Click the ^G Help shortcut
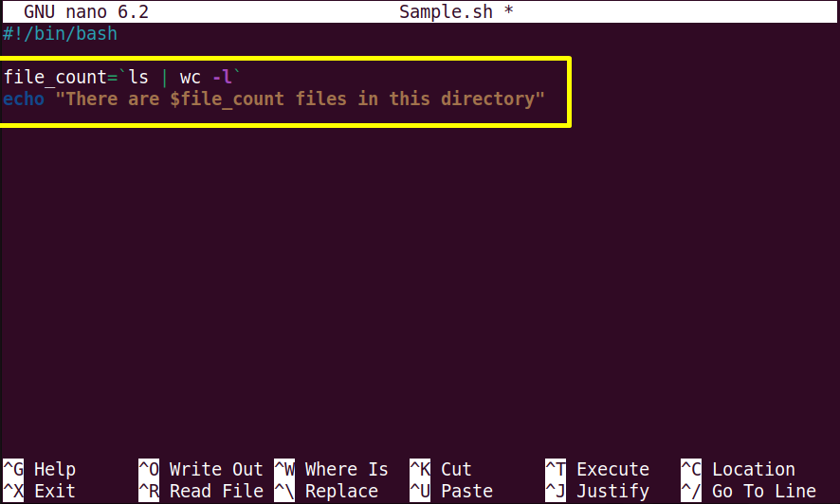Viewport: 840px width, 504px height. tap(40, 469)
